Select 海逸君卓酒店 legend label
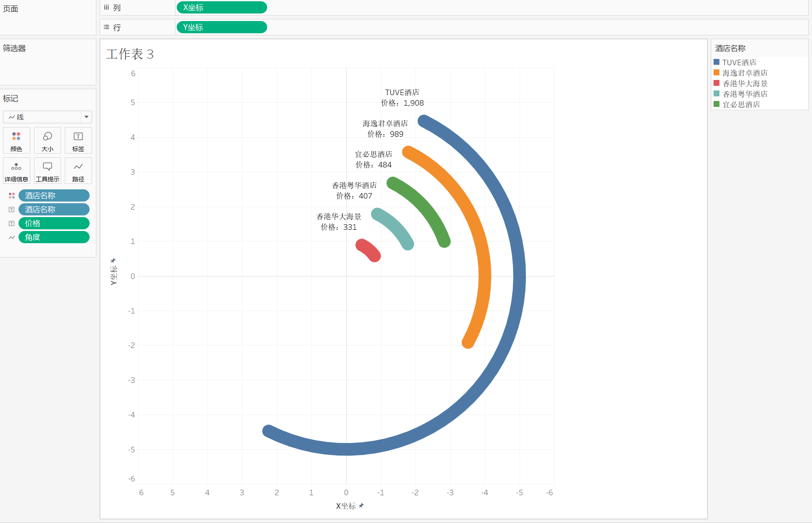Screen dimensions: 812x523 point(745,73)
